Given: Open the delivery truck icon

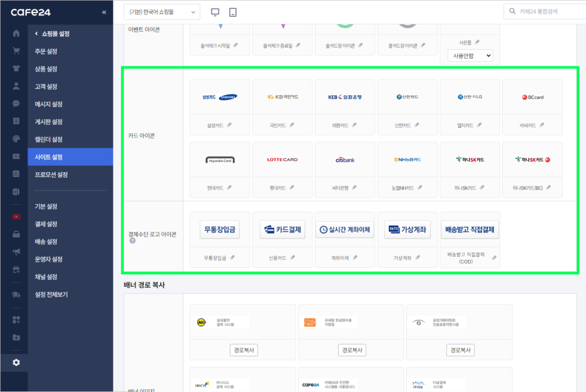Looking at the screenshot, I should pos(16,294).
